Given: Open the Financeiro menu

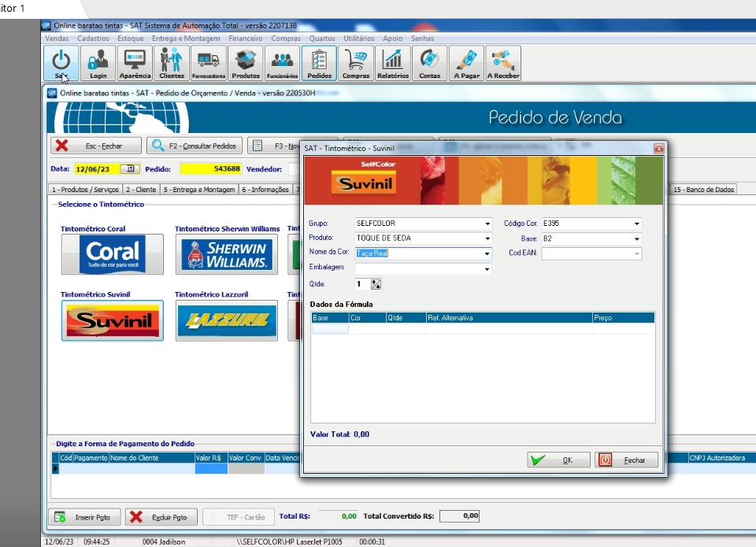Looking at the screenshot, I should (x=246, y=38).
